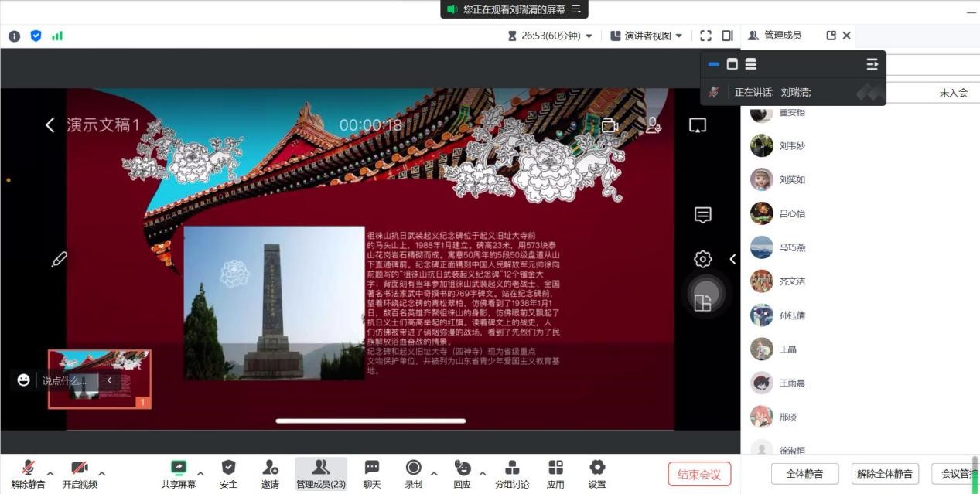This screenshot has height=494, width=980.
Task: Click the invite participants icon
Action: click(270, 473)
